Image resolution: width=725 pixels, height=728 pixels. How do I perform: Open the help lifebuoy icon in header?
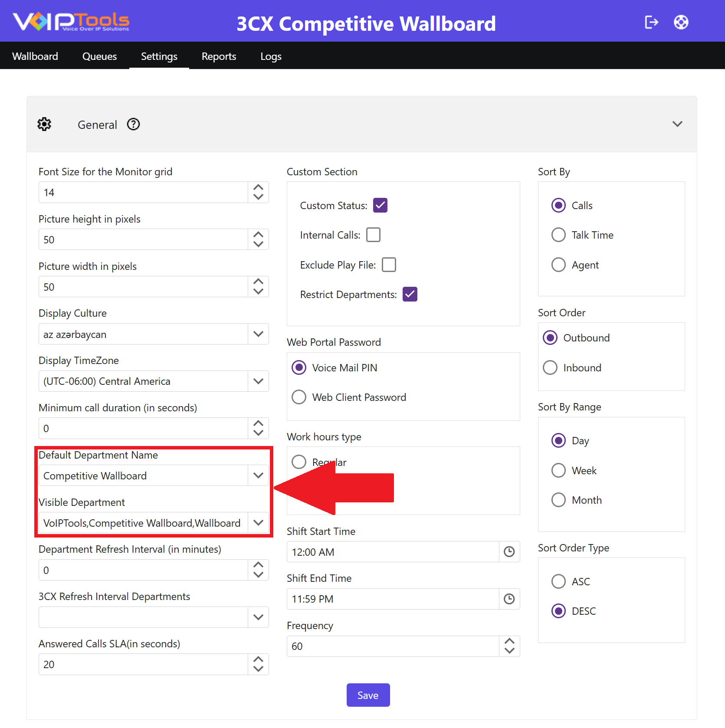tap(681, 22)
